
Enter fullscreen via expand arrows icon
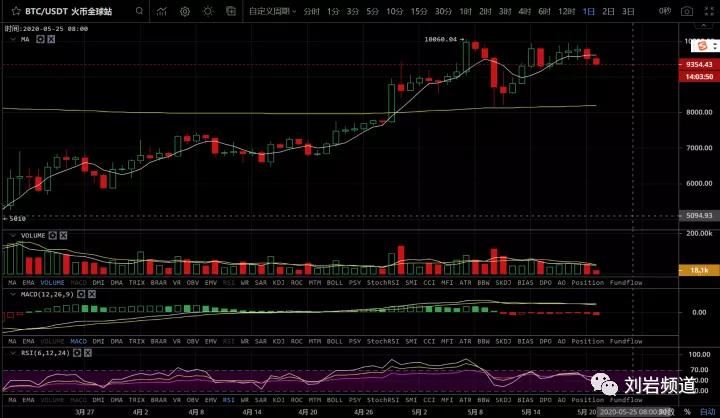pyautogui.click(x=709, y=11)
